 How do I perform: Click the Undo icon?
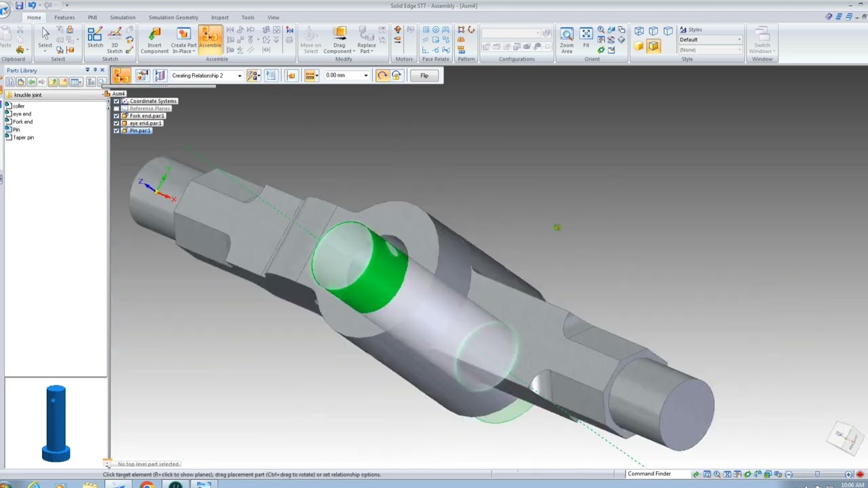[x=32, y=5]
